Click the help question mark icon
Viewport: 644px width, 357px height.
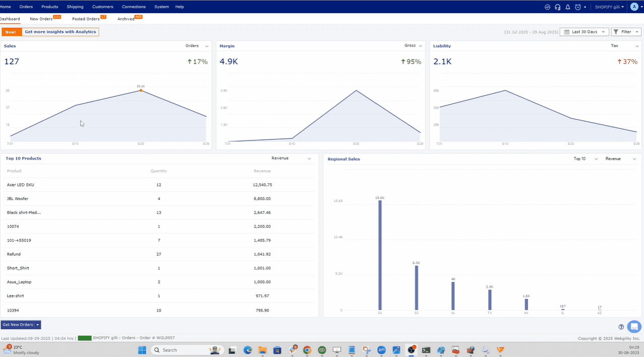[x=621, y=327]
